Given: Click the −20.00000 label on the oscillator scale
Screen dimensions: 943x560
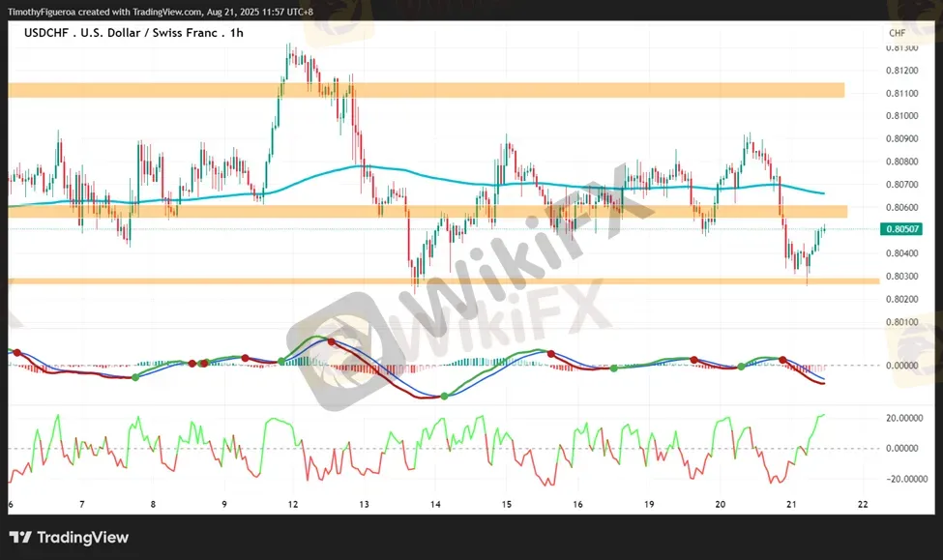Looking at the screenshot, I should 905,479.
